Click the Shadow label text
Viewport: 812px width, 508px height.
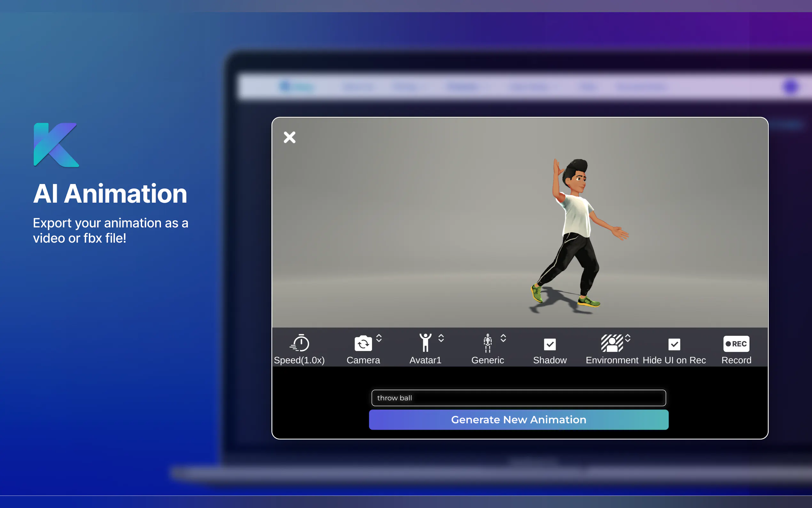[550, 360]
